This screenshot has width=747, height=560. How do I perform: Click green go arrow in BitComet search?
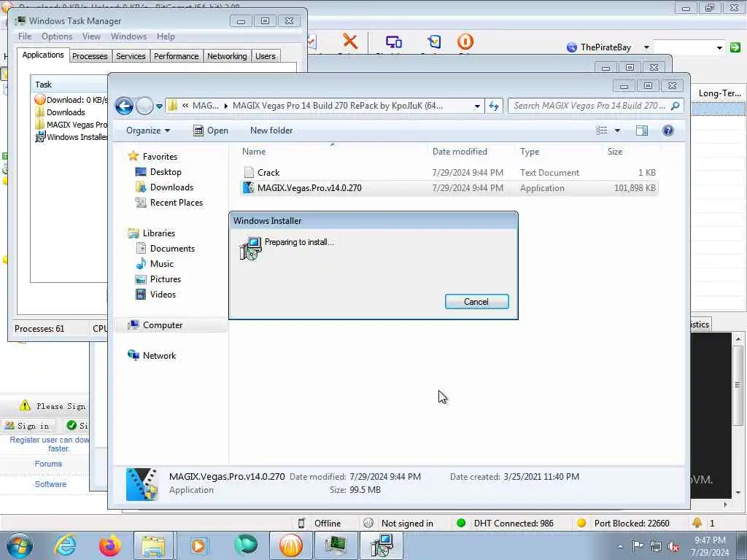click(735, 47)
